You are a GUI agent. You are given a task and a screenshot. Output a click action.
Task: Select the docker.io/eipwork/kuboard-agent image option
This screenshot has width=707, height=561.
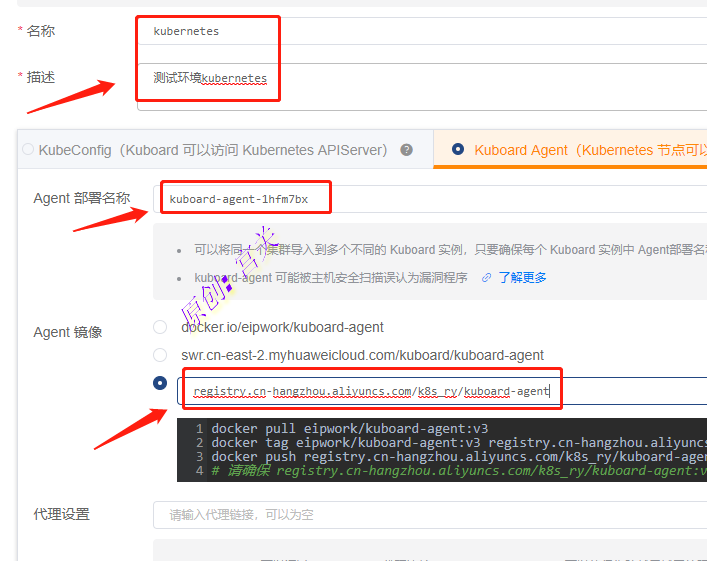pos(160,327)
